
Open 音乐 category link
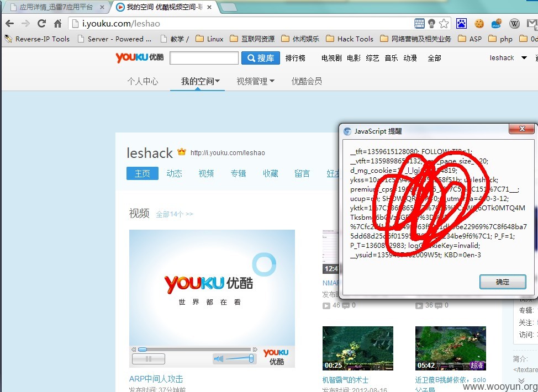(x=391, y=58)
